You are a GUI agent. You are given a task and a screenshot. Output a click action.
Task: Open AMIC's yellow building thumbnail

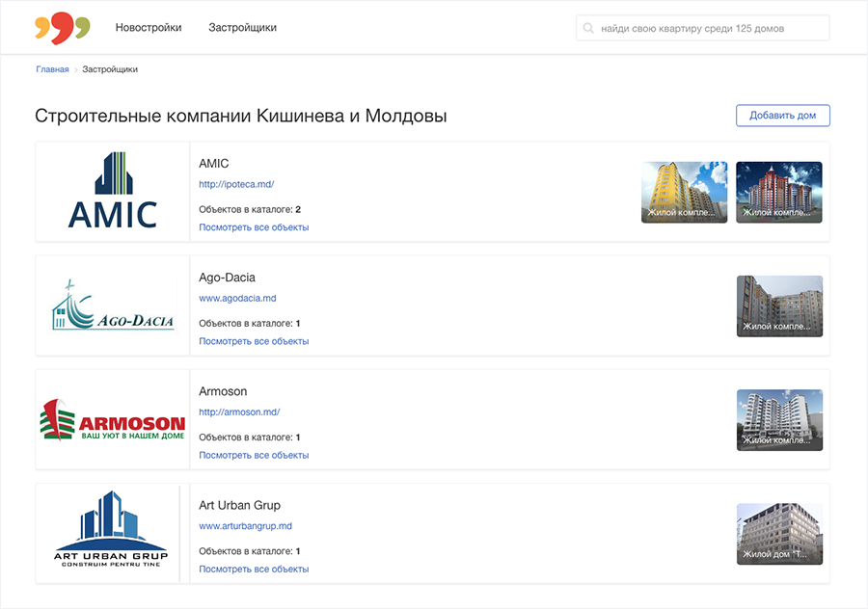(684, 193)
